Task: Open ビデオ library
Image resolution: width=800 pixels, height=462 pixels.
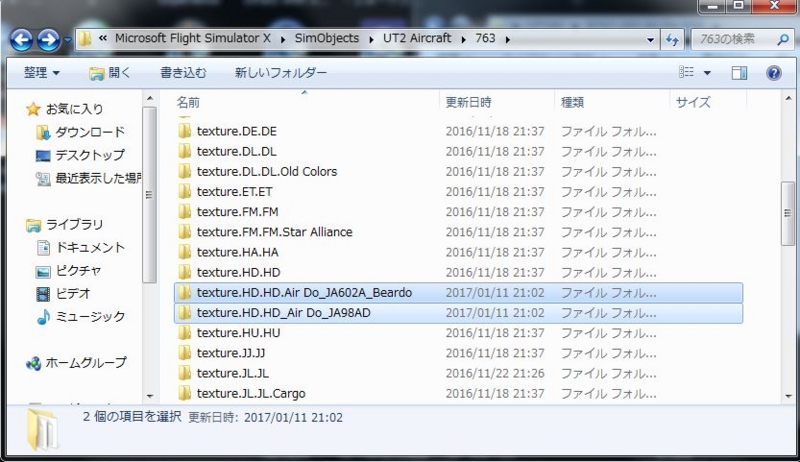Action: (73, 293)
